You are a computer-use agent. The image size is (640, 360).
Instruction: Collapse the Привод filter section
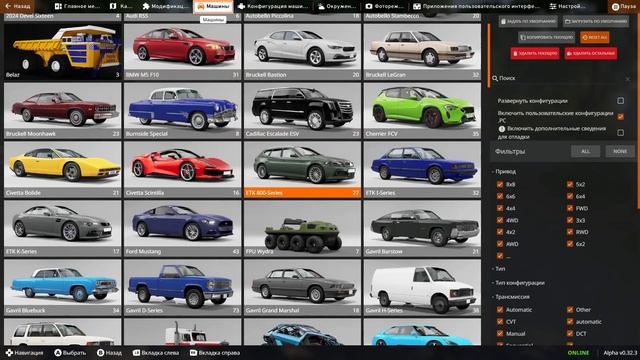point(504,171)
